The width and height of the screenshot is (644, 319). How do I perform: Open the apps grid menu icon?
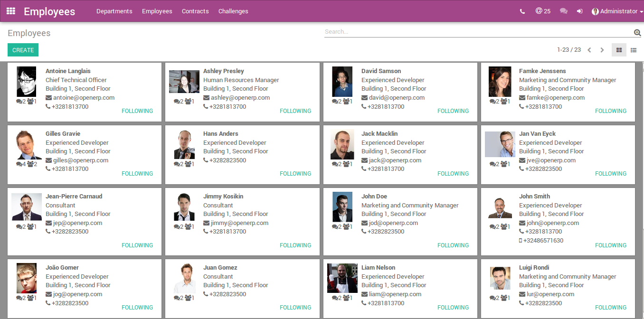(10, 11)
